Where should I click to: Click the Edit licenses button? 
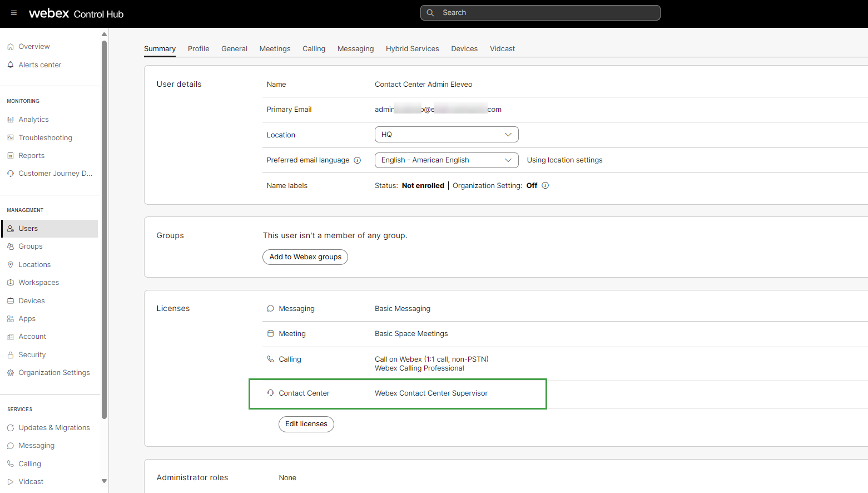[306, 424]
